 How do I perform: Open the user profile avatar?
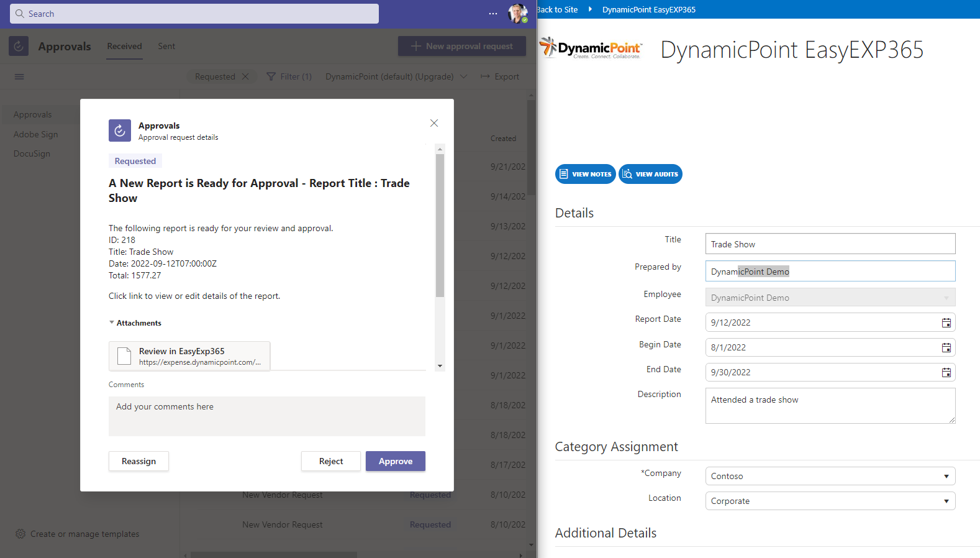[517, 13]
